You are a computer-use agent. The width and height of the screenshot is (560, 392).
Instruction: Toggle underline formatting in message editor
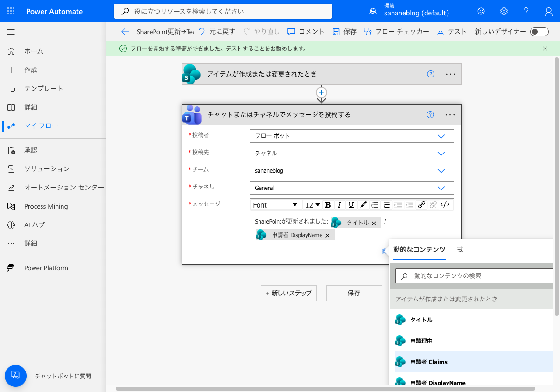pyautogui.click(x=351, y=205)
